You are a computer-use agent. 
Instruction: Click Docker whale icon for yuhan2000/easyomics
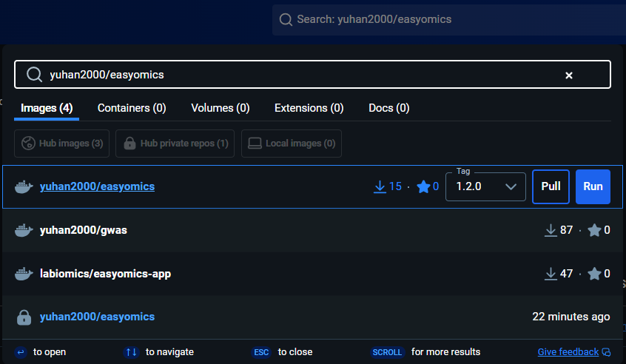click(24, 186)
